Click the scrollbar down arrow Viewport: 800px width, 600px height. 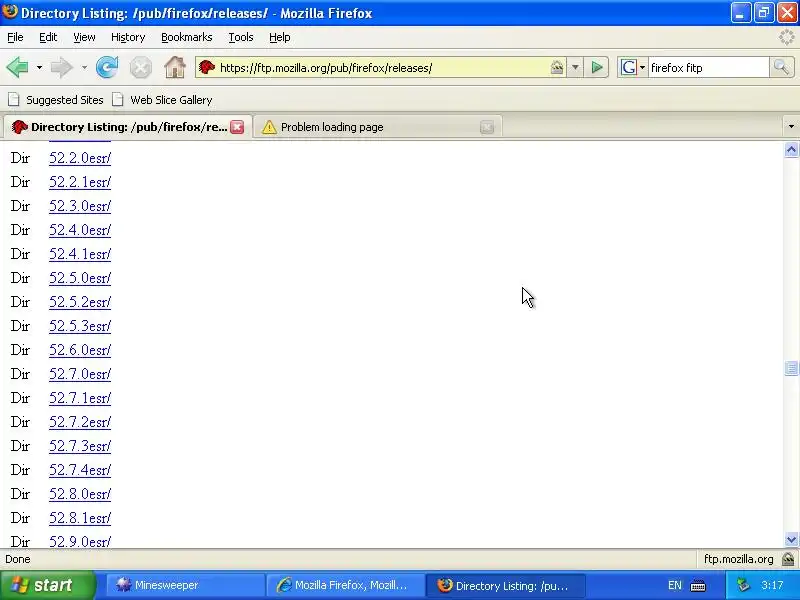coord(791,539)
